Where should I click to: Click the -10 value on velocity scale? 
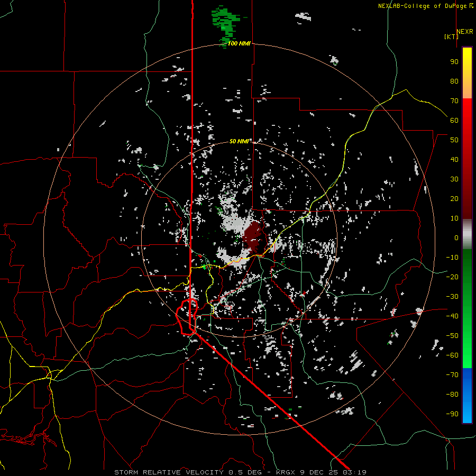point(452,258)
